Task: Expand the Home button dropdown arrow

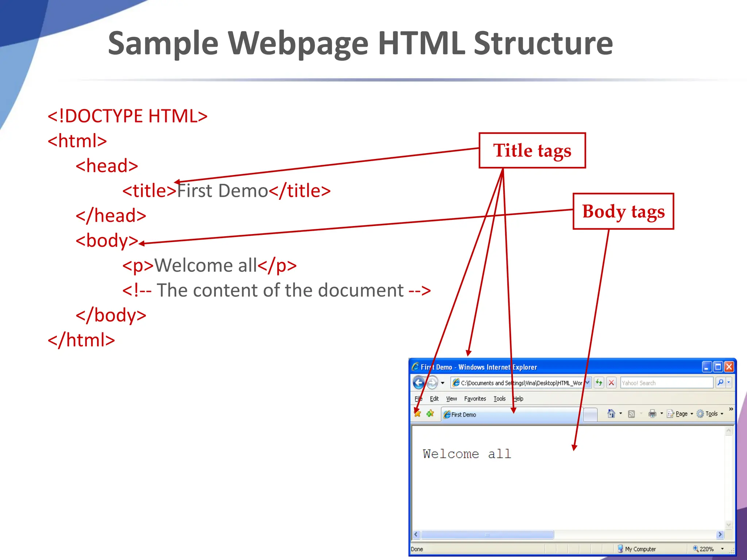Action: [620, 413]
